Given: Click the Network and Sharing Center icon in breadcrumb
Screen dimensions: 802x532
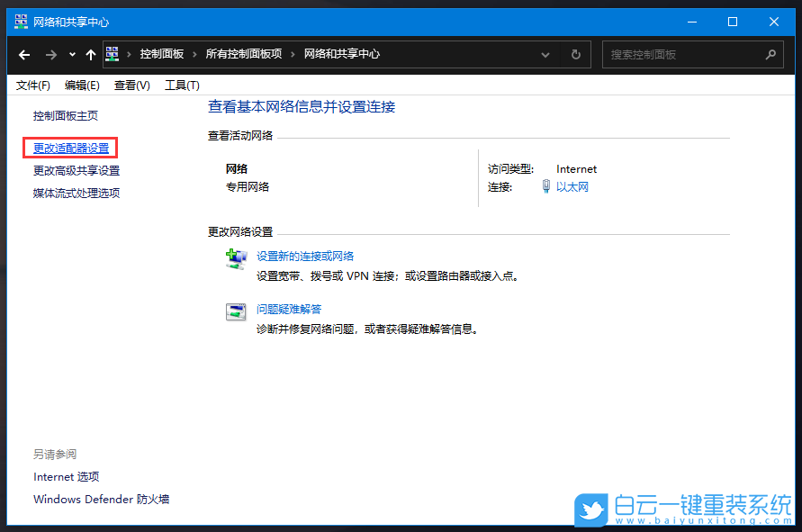Looking at the screenshot, I should [x=112, y=54].
